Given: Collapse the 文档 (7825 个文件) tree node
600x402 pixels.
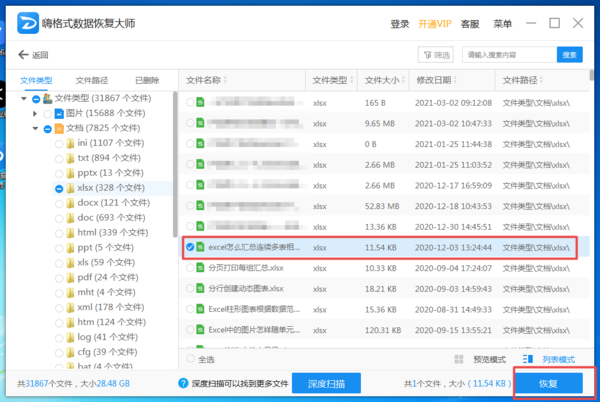Looking at the screenshot, I should click(x=36, y=128).
